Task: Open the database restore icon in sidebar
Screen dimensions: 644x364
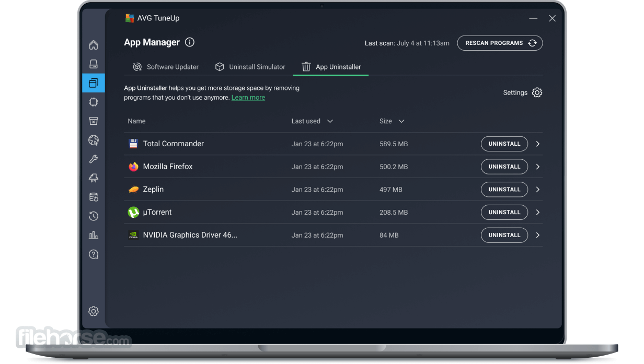Action: coord(94,197)
